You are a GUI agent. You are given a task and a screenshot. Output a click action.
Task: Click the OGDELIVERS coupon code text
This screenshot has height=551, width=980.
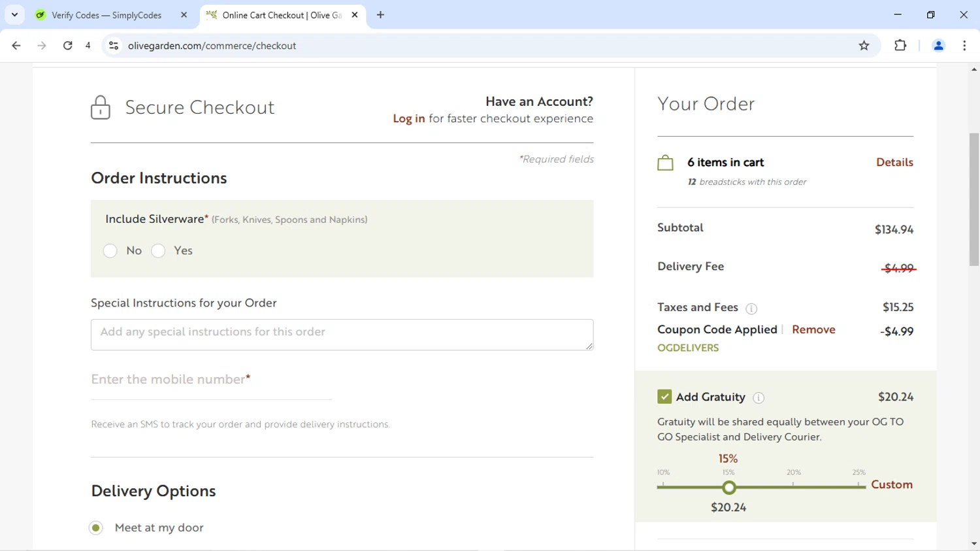688,348
